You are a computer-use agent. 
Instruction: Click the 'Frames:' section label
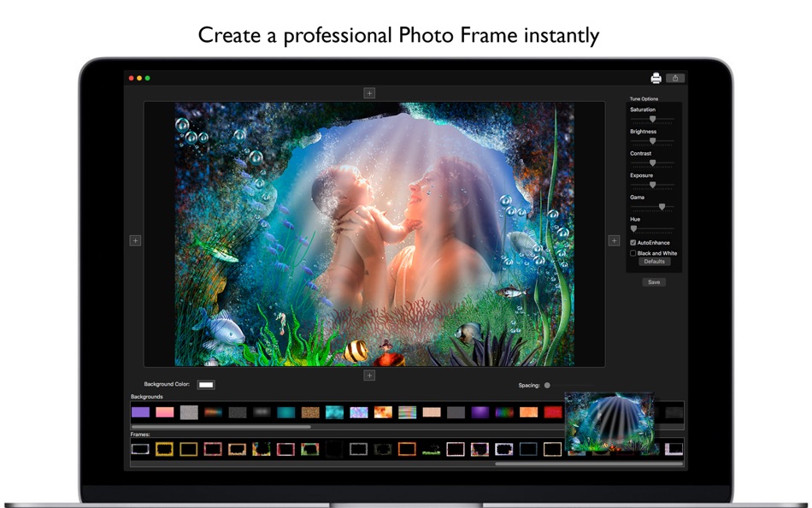pos(140,434)
